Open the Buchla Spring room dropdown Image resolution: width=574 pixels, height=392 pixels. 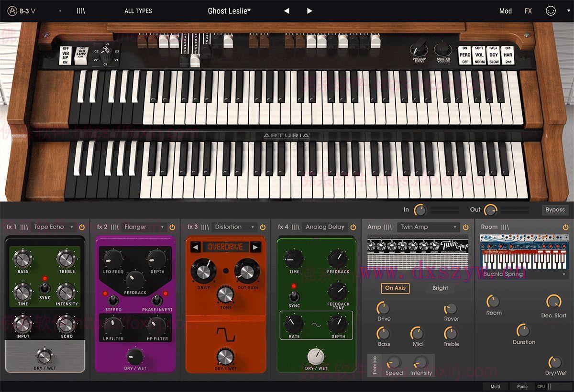[x=524, y=274]
